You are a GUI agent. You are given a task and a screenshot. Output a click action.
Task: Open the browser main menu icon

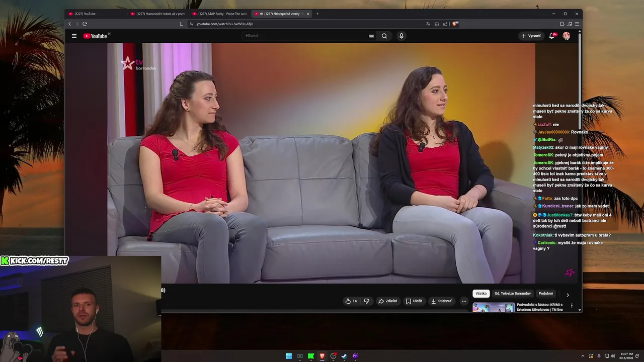[577, 24]
